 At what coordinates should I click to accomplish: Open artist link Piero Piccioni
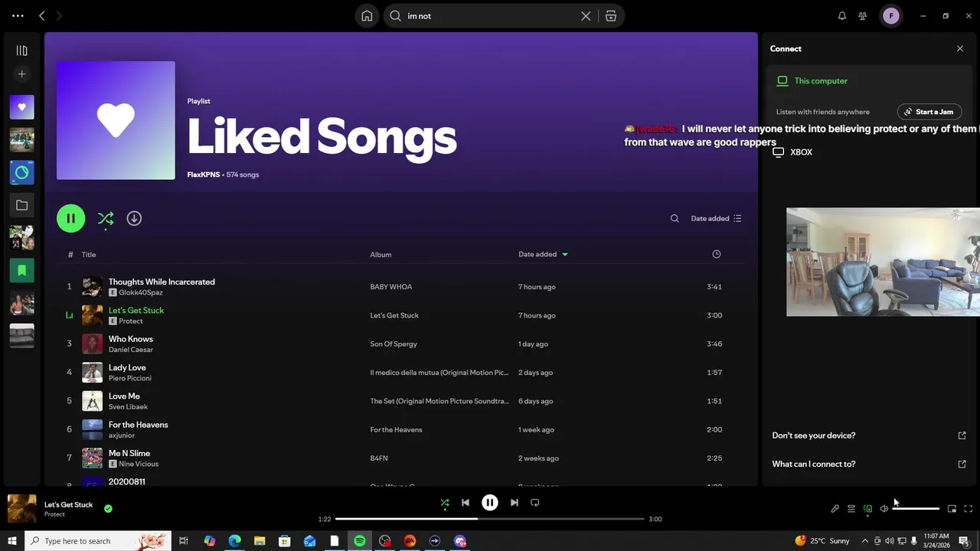coord(130,378)
